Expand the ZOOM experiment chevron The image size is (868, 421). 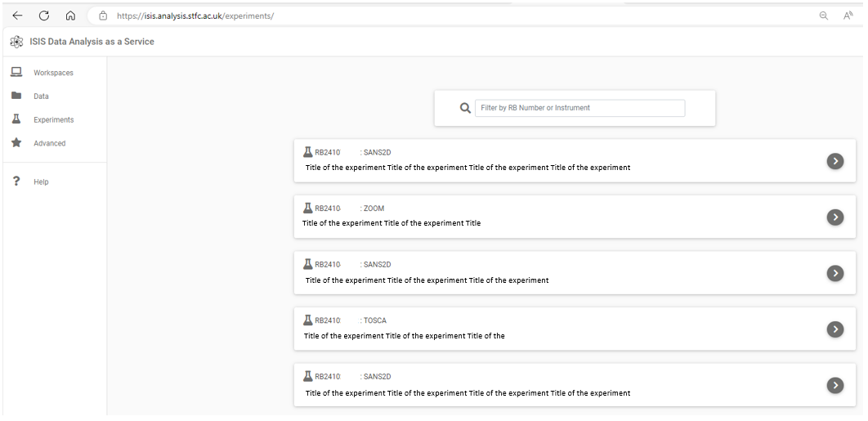834,217
